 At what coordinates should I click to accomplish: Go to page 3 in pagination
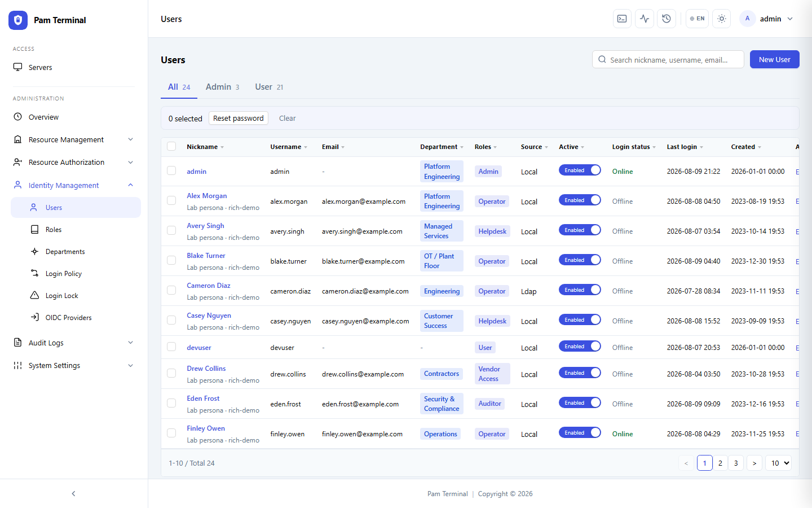pos(736,463)
